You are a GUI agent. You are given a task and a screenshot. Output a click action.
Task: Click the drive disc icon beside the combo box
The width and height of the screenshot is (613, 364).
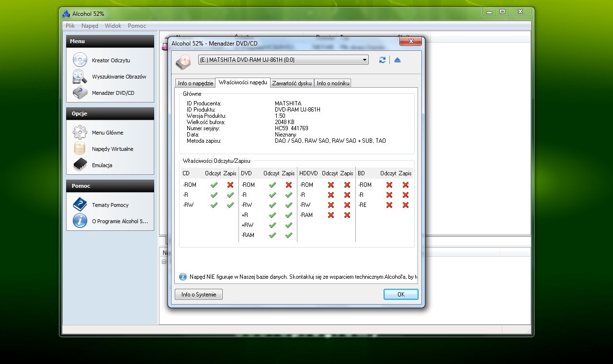183,61
